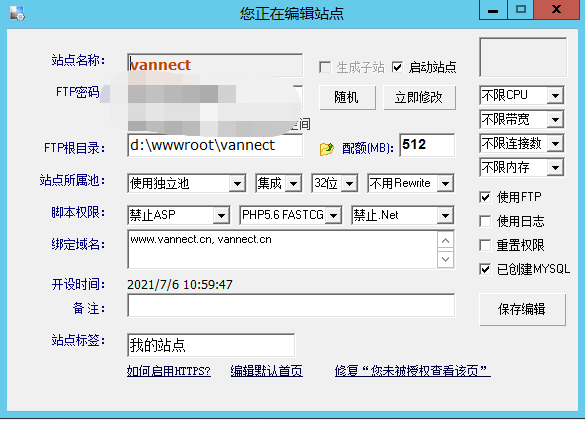Click down arrow in the domain list scrollbar
This screenshot has width=585, height=421.
[445, 259]
